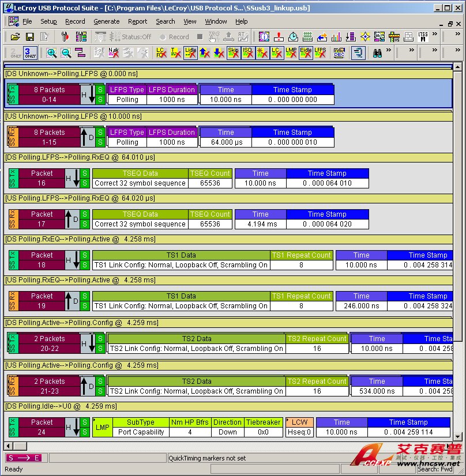Click the wrench recording options icon

(x=65, y=37)
